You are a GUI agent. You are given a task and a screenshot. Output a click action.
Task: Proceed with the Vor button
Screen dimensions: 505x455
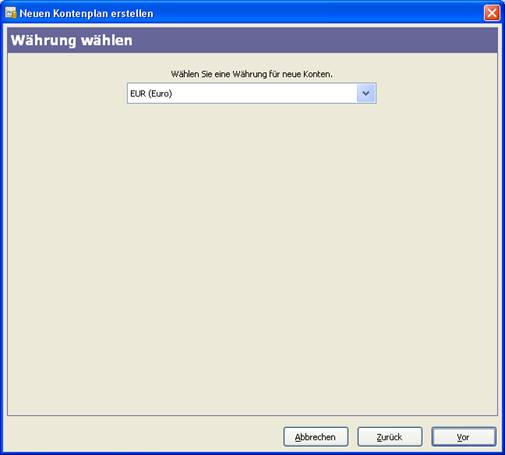pos(464,437)
